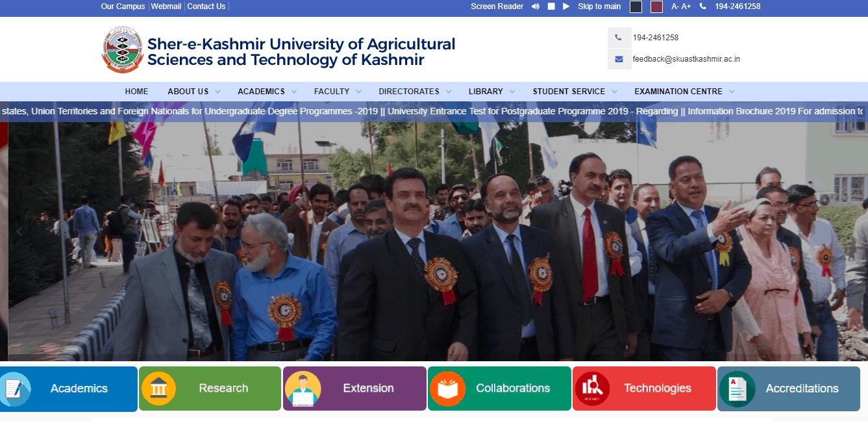Click the university logo emblem
The width and height of the screenshot is (868, 421).
(x=122, y=50)
